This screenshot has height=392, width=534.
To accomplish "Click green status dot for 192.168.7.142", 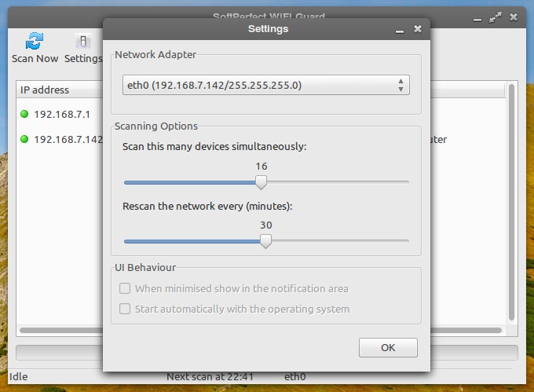I will (x=24, y=139).
